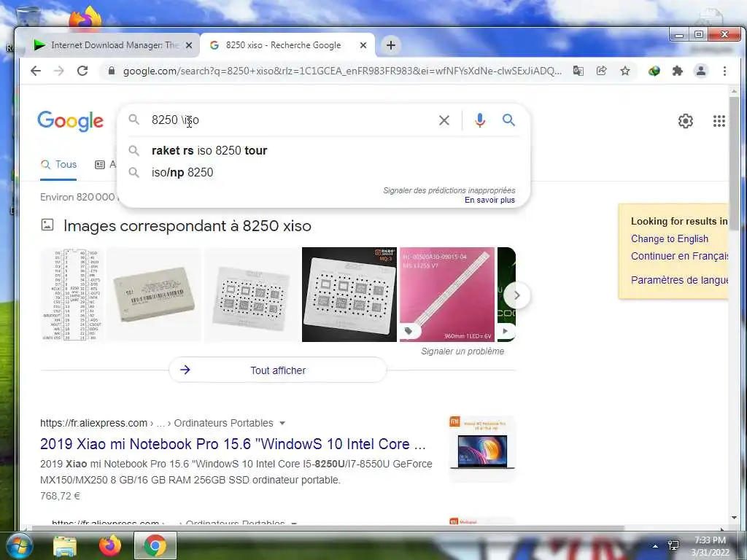Click Signaler un problème link

pos(462,351)
